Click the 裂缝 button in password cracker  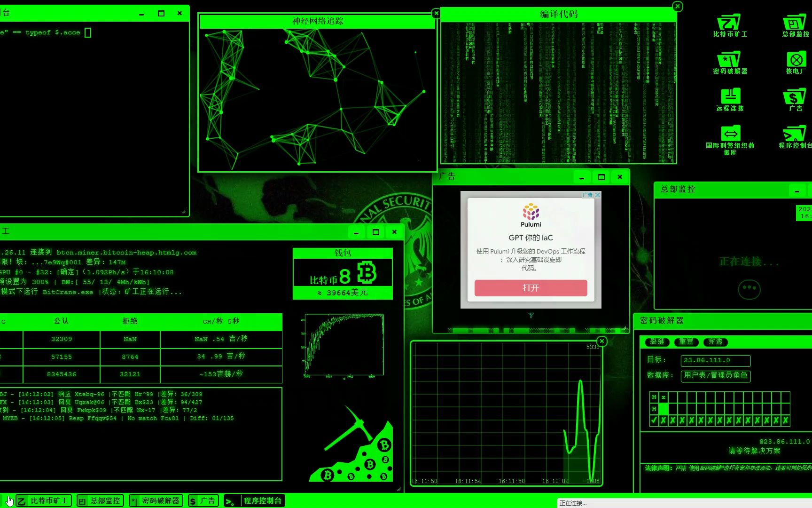tap(657, 342)
